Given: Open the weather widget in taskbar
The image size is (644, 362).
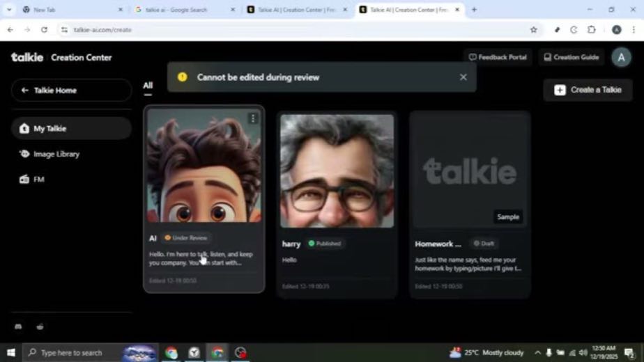Looking at the screenshot, I should coord(486,352).
